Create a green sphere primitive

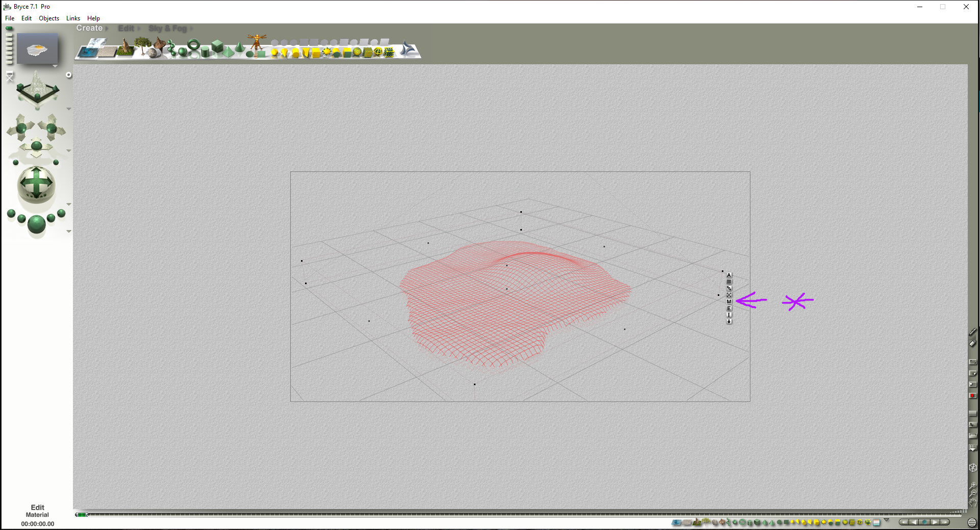coord(183,52)
